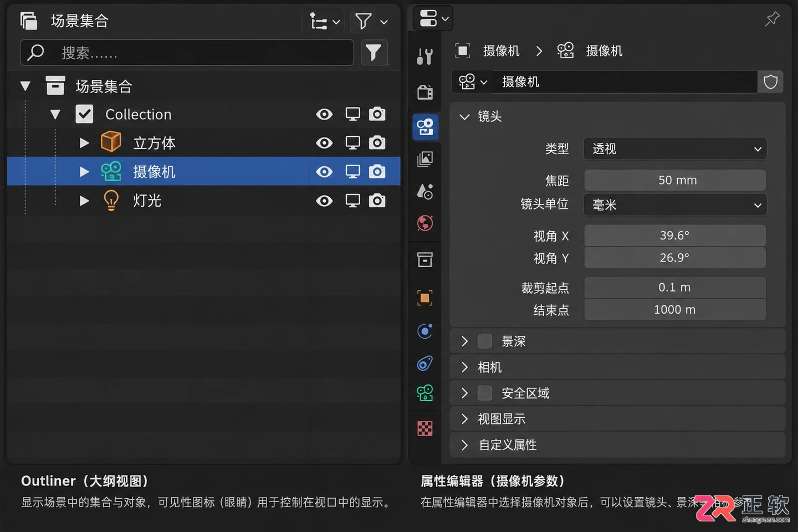Open the green camera Data properties tab
This screenshot has width=798, height=532.
point(425,393)
